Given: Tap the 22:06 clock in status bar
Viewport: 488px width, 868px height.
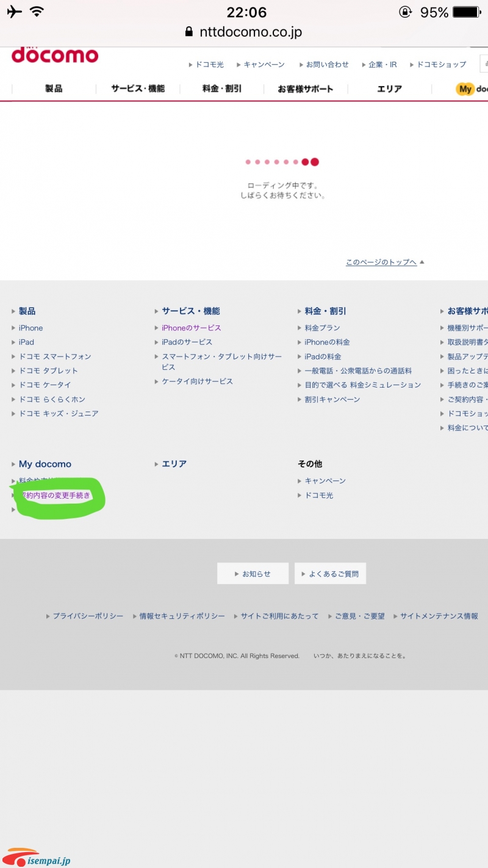Looking at the screenshot, I should [246, 12].
